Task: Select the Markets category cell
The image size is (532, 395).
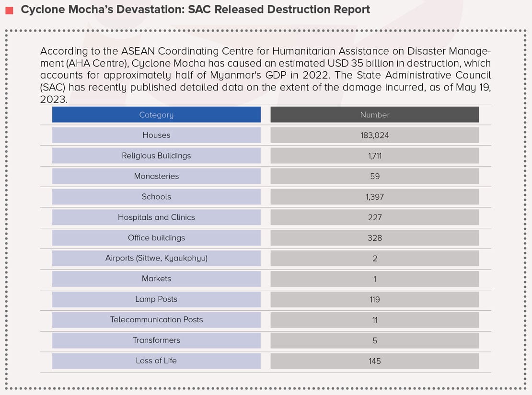Action: [x=156, y=279]
